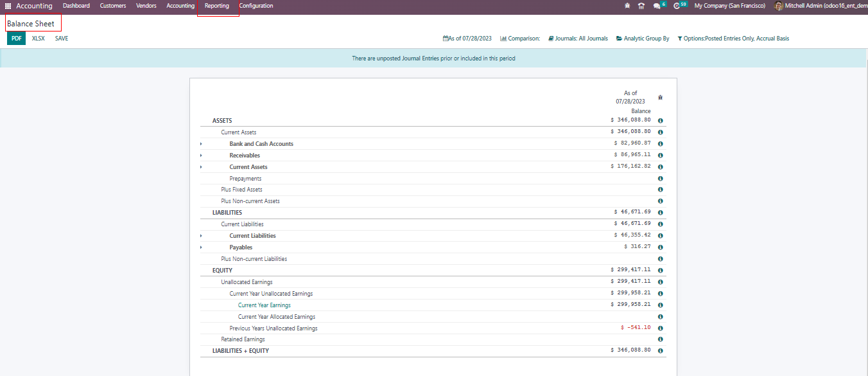Open the apps grid menu icon

[8, 6]
